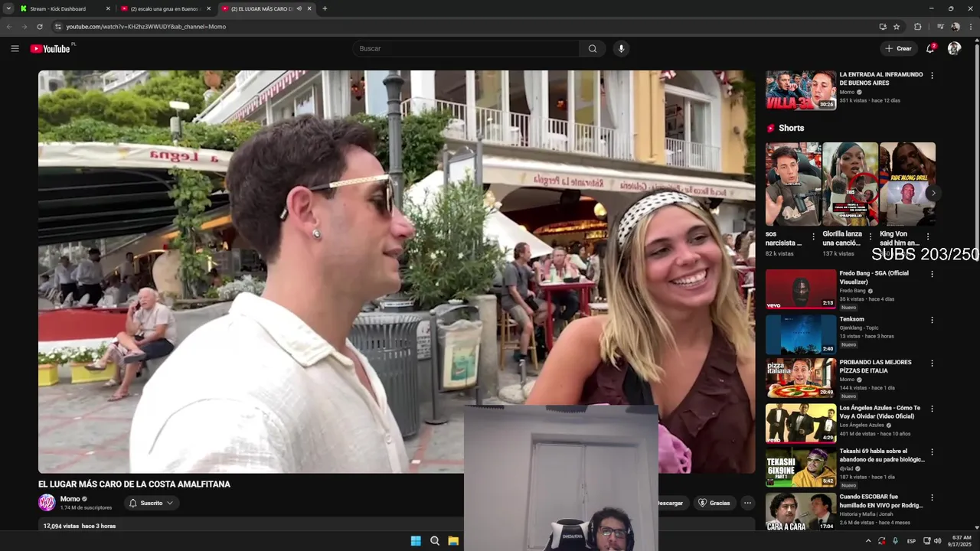The width and height of the screenshot is (980, 551).
Task: Click the main video player
Action: click(x=397, y=272)
